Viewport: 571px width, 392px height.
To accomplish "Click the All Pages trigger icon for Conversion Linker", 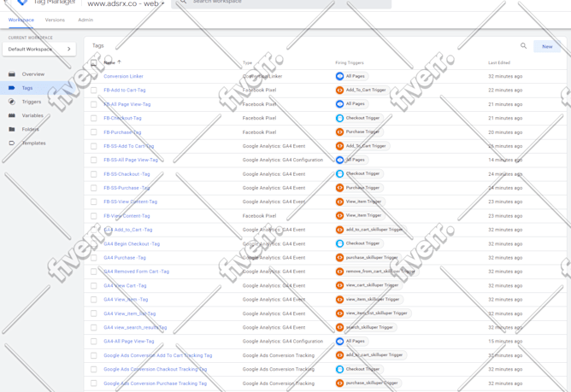I will pos(339,76).
